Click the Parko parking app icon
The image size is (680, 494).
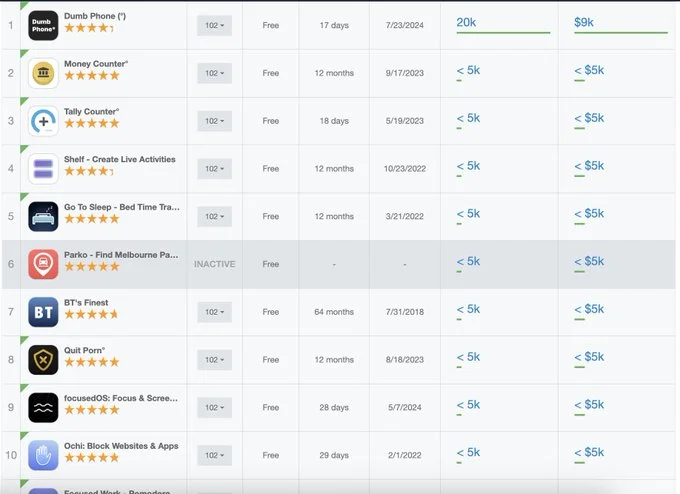(43, 264)
